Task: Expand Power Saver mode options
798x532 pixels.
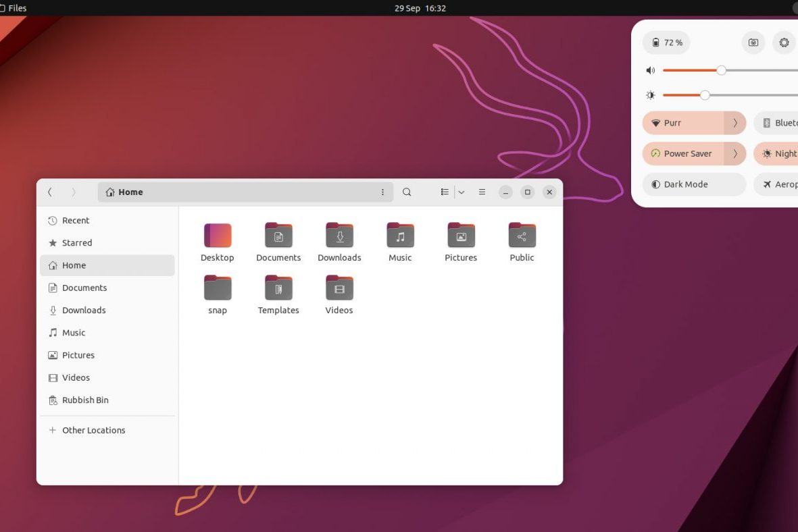Action: (735, 153)
